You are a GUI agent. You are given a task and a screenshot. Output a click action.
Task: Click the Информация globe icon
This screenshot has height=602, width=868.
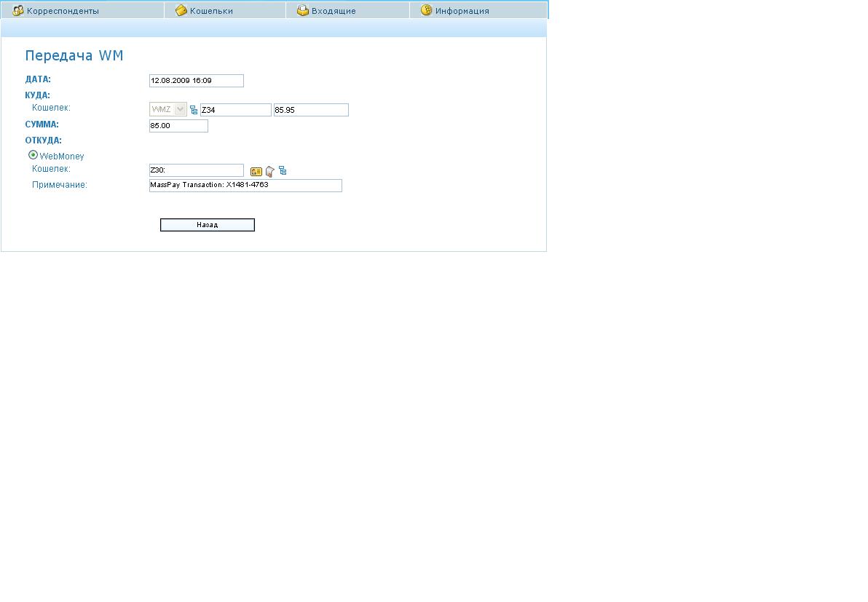tap(426, 10)
